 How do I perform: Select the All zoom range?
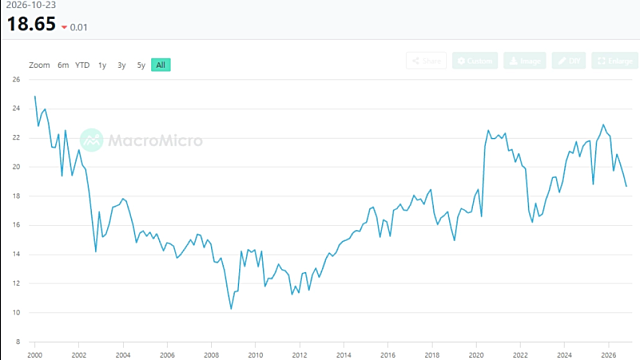point(161,65)
